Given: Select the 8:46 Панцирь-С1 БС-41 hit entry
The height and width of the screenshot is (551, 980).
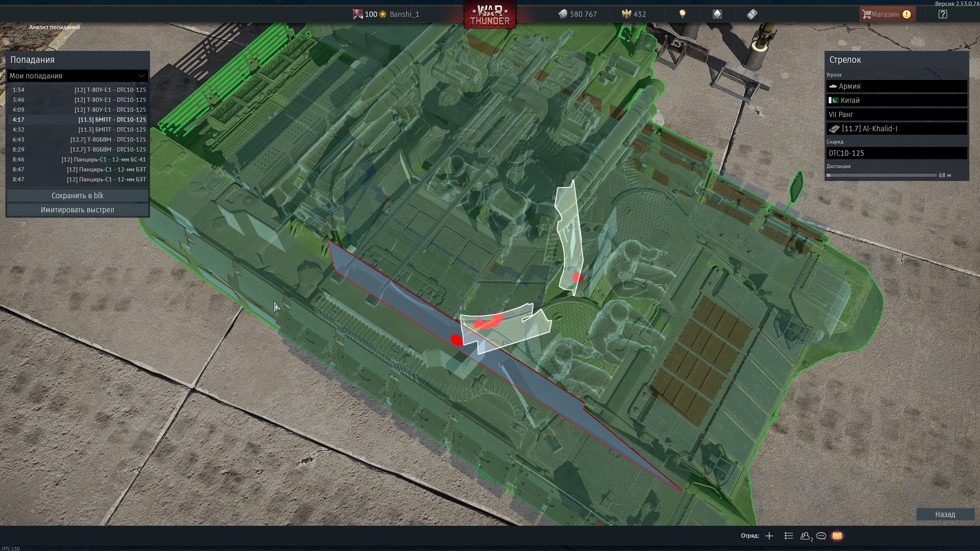Looking at the screenshot, I should coord(77,160).
